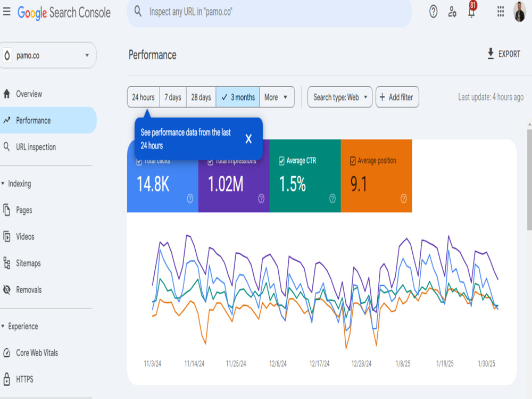Image resolution: width=532 pixels, height=399 pixels.
Task: Toggle the Average position checkbox
Action: pyautogui.click(x=353, y=161)
